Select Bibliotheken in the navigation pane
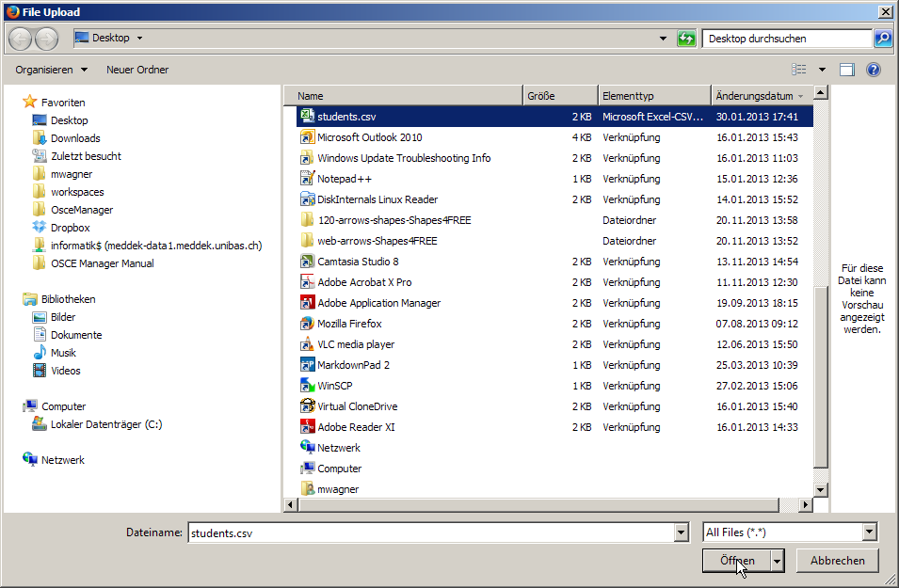This screenshot has width=899, height=588. click(x=68, y=298)
